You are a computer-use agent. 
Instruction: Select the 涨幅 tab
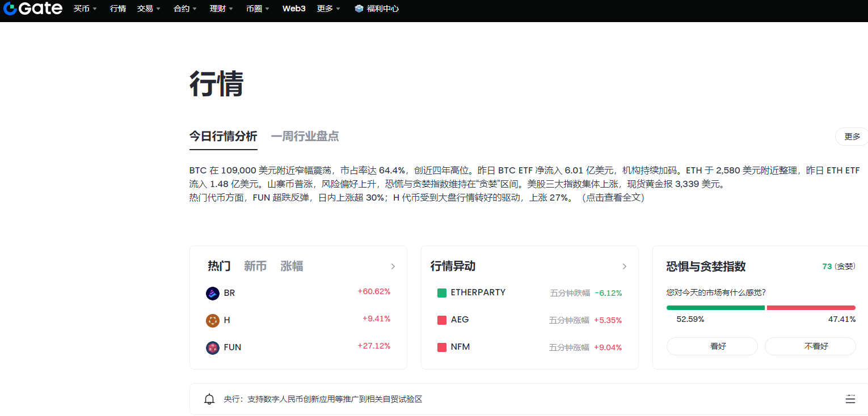292,266
